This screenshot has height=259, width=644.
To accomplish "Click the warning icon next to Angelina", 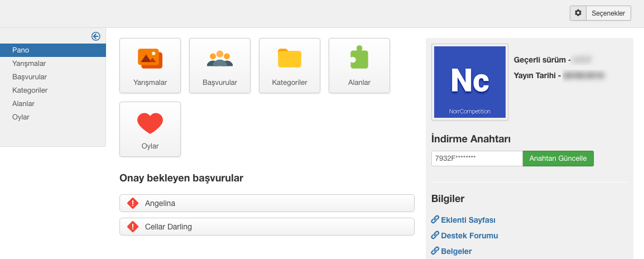I will pos(133,204).
